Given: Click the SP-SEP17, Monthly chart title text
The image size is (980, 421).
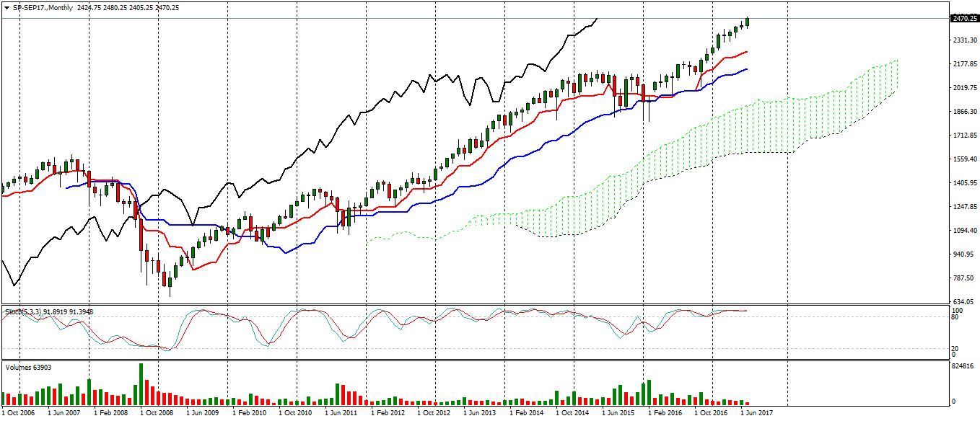Looking at the screenshot, I should click(40, 7).
